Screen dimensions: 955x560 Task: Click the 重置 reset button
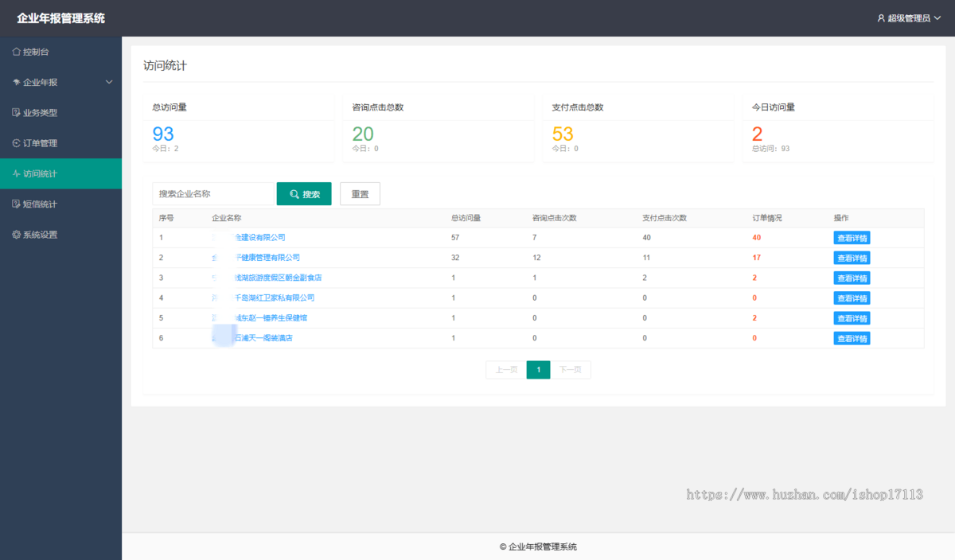tap(360, 194)
